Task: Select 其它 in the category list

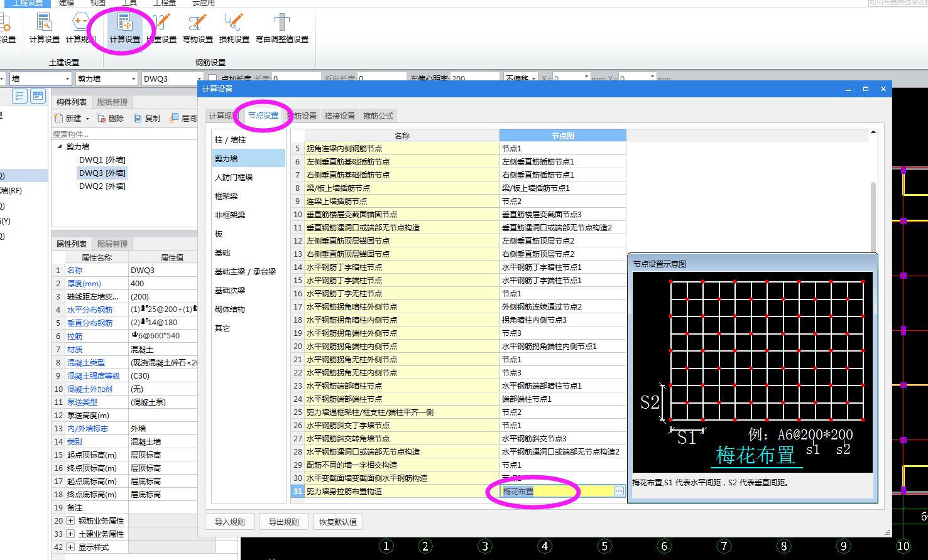Action: point(249,328)
